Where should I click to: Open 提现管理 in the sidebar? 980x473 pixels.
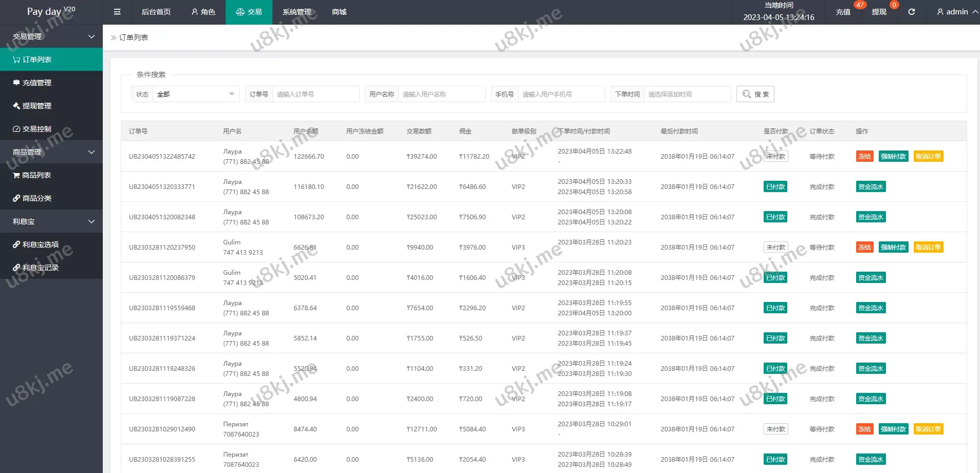36,106
